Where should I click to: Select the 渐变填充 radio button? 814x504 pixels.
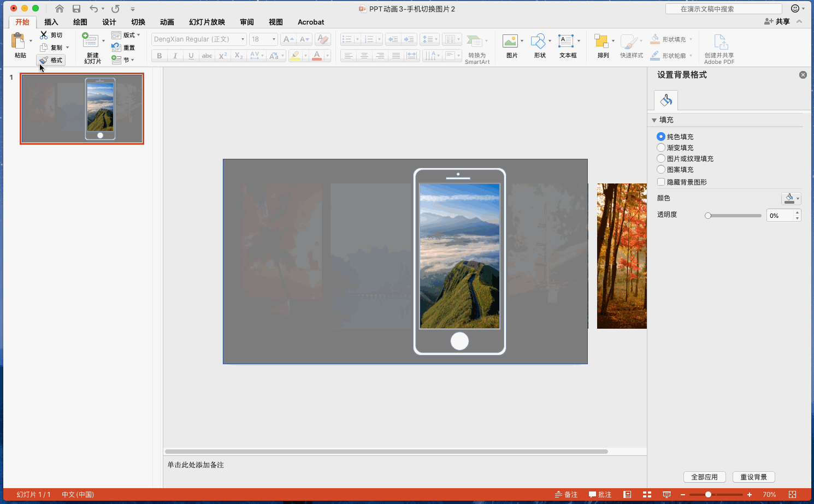point(661,147)
